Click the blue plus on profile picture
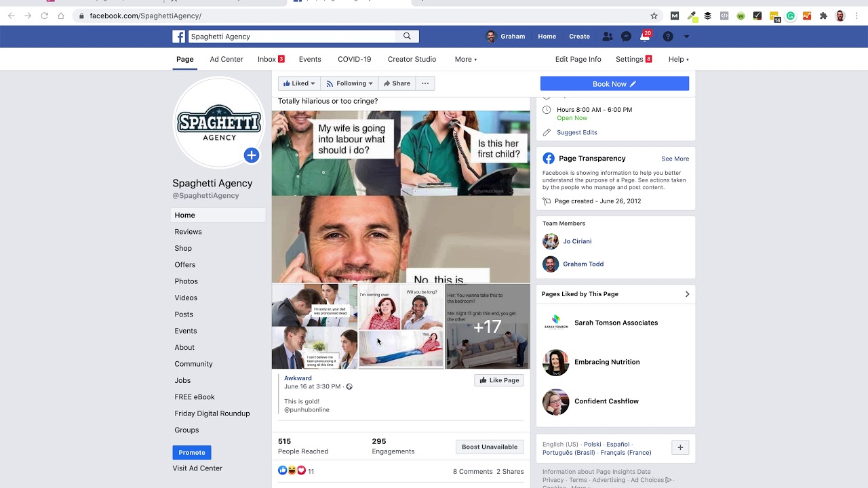Viewport: 868px width, 488px height. click(x=252, y=155)
